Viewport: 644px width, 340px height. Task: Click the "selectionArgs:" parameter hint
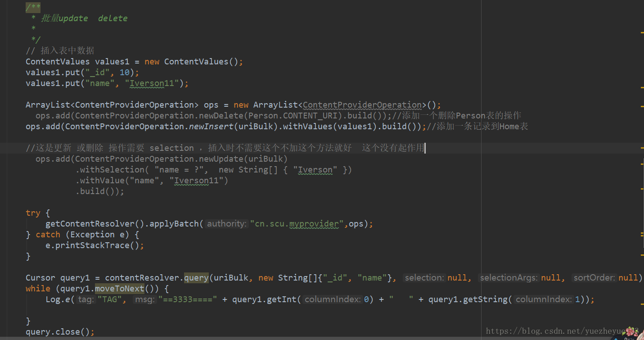(509, 278)
